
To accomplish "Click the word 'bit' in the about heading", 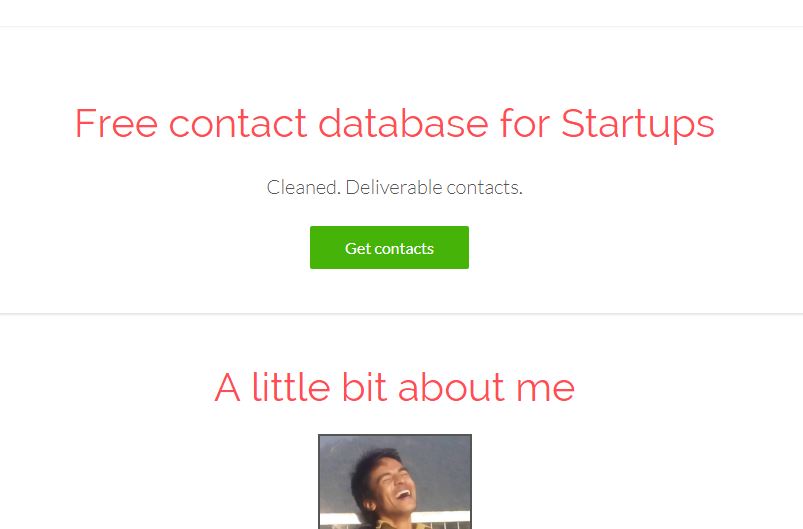I will pos(364,387).
